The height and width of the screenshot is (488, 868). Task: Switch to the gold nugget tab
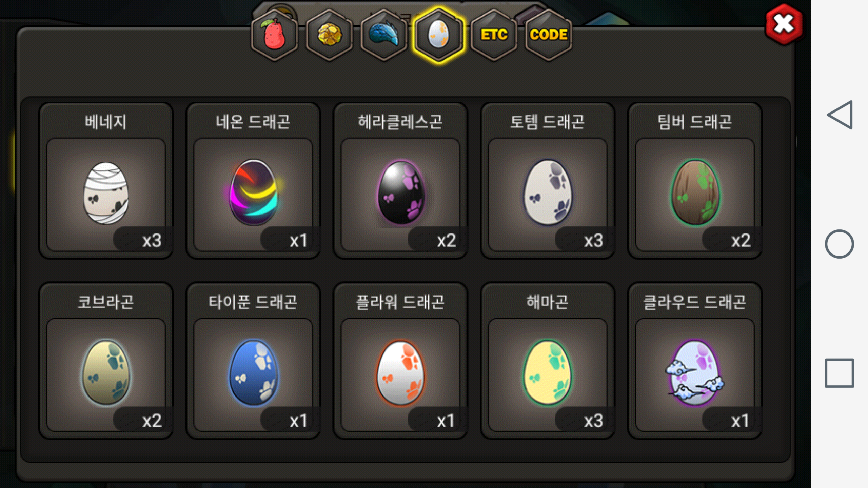[329, 35]
